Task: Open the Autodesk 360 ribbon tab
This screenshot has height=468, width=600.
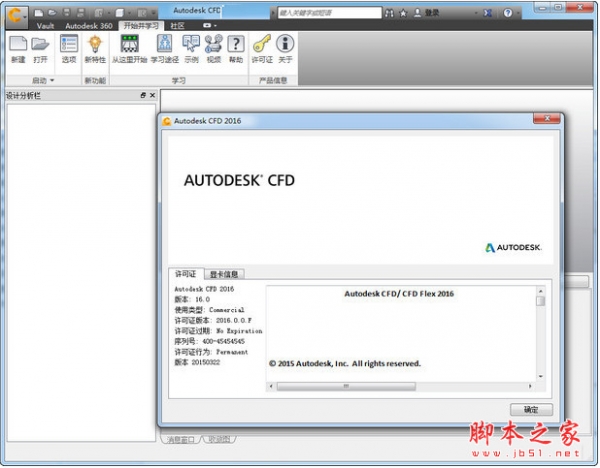Action: 89,26
